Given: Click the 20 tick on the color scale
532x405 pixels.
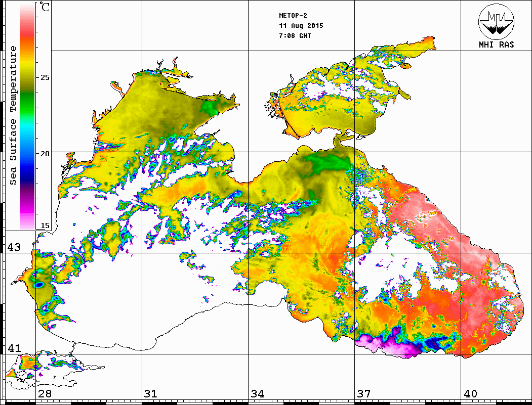Looking at the screenshot, I should [x=45, y=154].
